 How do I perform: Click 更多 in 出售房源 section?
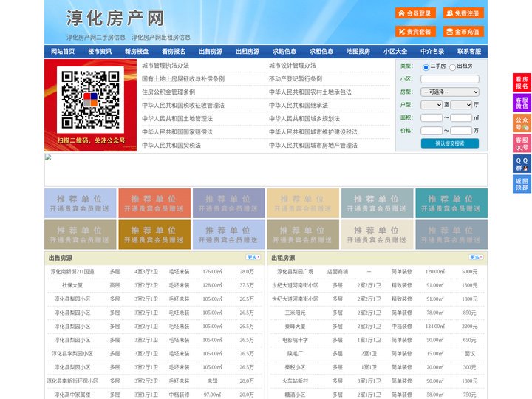(253, 257)
